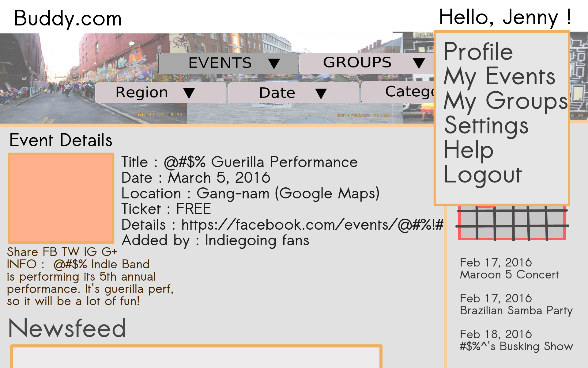Click Help in the user menu

(469, 150)
